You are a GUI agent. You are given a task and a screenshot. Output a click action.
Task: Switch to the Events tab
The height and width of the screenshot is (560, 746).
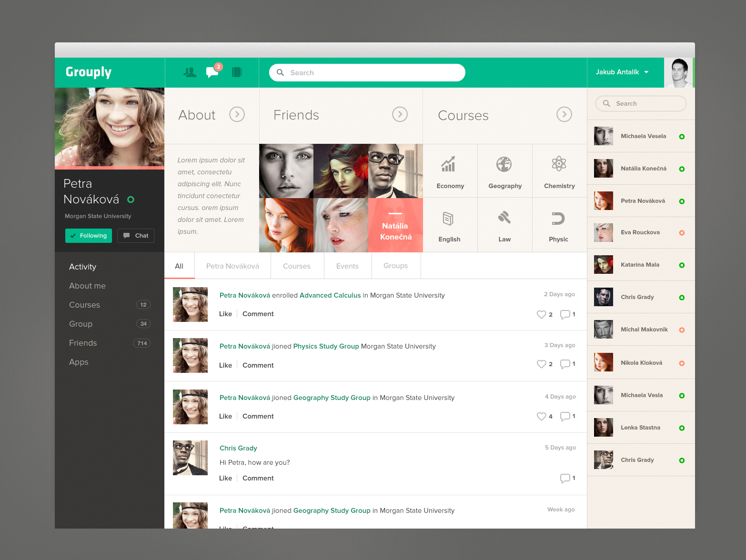point(347,266)
